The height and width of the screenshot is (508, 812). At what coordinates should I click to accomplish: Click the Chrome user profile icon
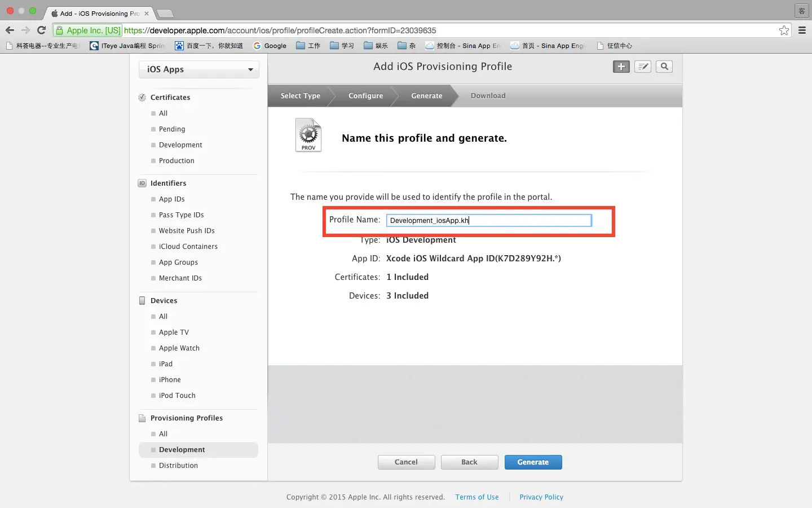[802, 11]
